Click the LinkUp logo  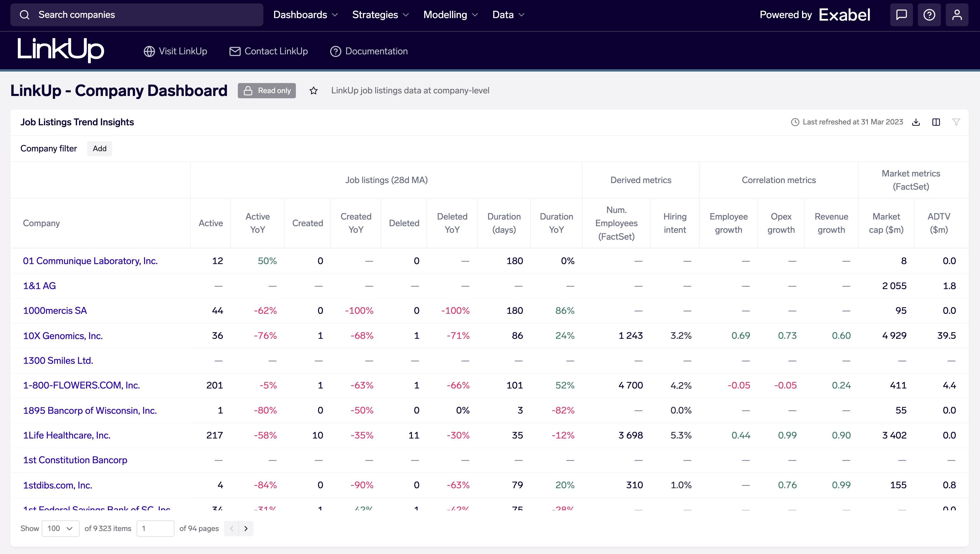click(60, 50)
